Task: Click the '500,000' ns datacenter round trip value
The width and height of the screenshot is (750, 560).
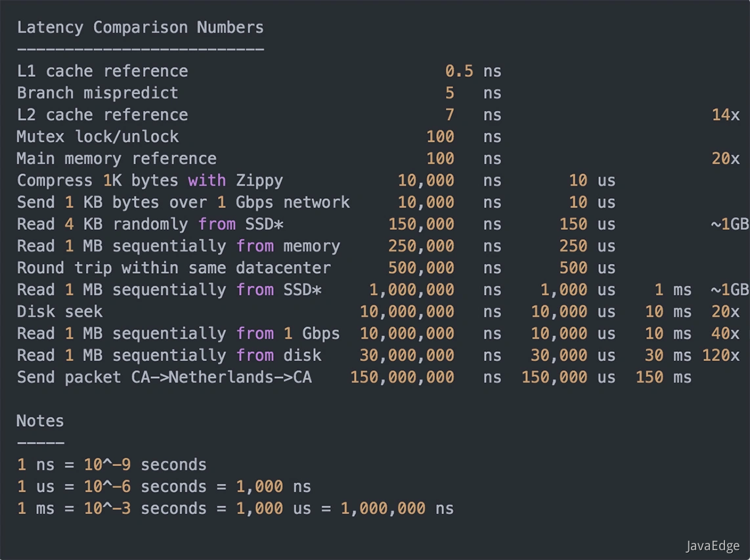Action: [421, 269]
